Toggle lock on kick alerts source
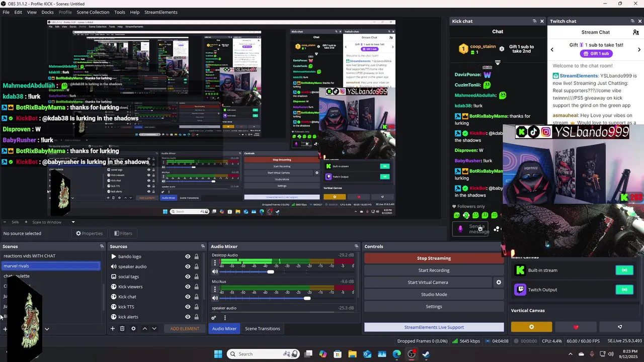 196,317
